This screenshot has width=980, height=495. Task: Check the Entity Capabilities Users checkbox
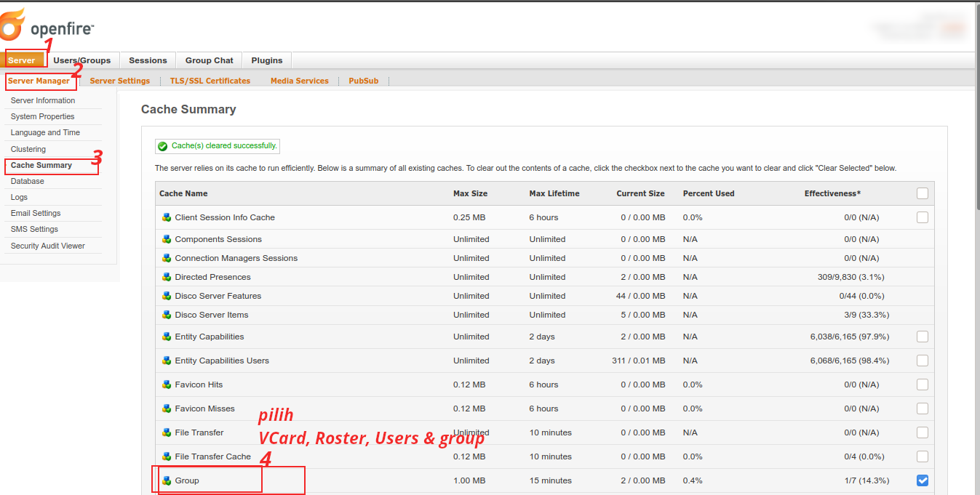point(923,361)
